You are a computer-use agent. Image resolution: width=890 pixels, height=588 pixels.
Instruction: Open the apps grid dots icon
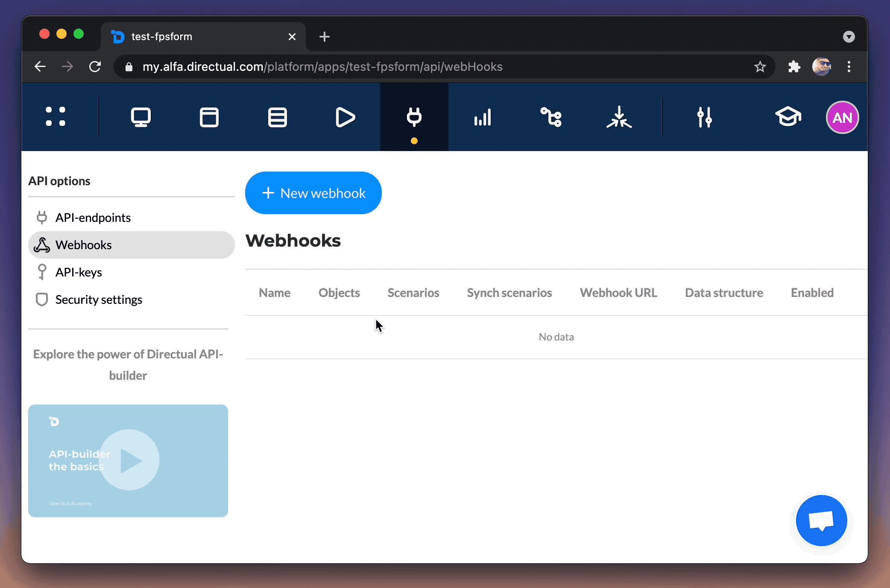click(56, 117)
